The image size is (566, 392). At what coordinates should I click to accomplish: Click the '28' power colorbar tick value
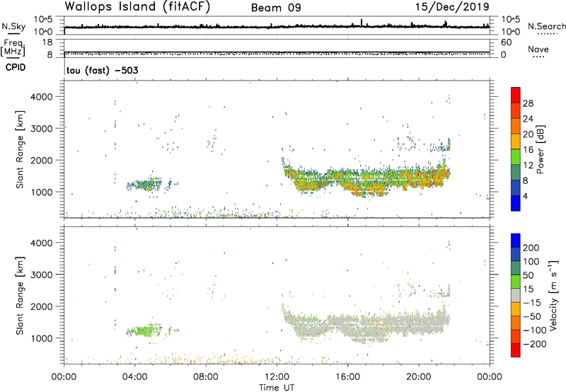click(528, 103)
